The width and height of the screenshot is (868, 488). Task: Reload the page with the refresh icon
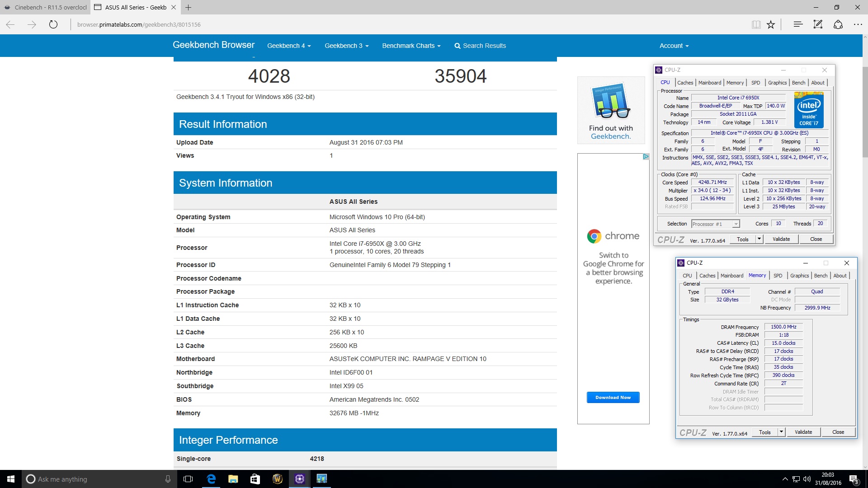pos(53,24)
